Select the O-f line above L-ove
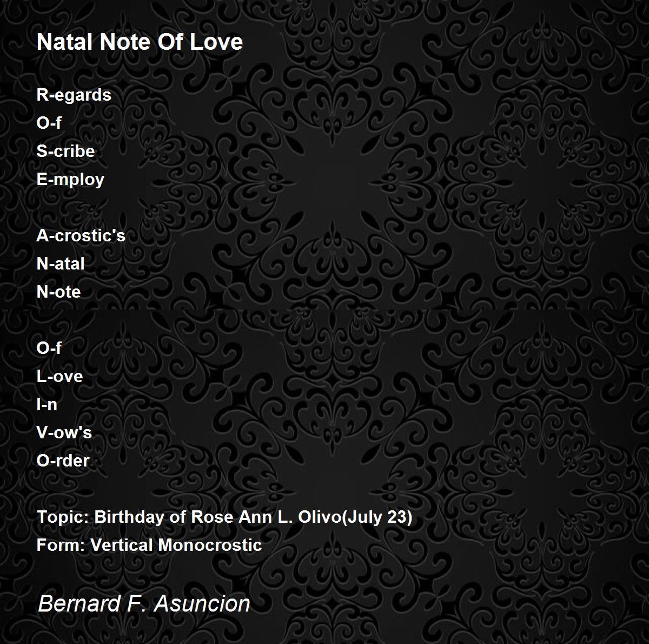The width and height of the screenshot is (649, 644). (x=49, y=348)
